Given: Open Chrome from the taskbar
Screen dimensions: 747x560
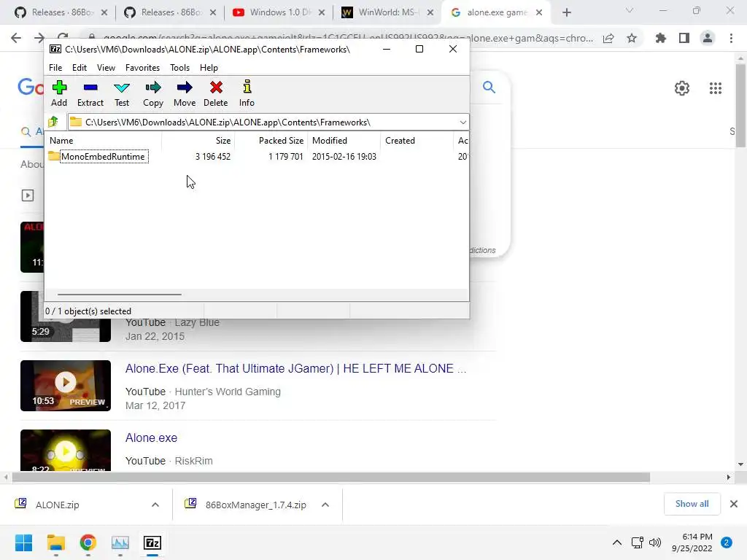Looking at the screenshot, I should (x=88, y=542).
